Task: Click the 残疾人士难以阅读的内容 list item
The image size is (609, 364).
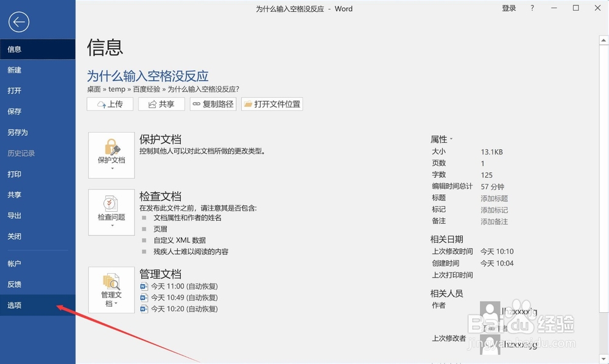Action: pos(191,251)
